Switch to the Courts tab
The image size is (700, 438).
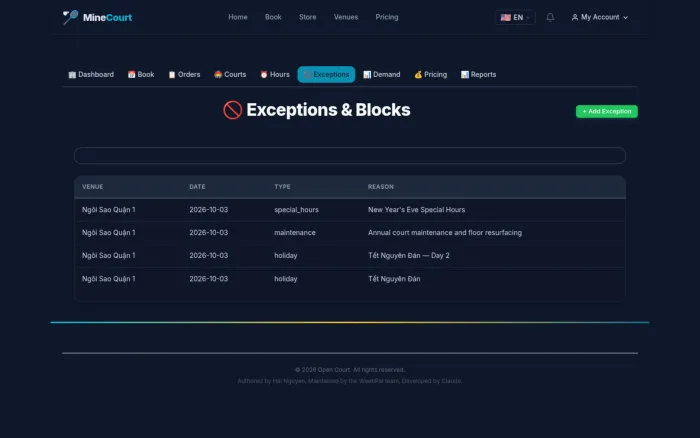(x=230, y=75)
